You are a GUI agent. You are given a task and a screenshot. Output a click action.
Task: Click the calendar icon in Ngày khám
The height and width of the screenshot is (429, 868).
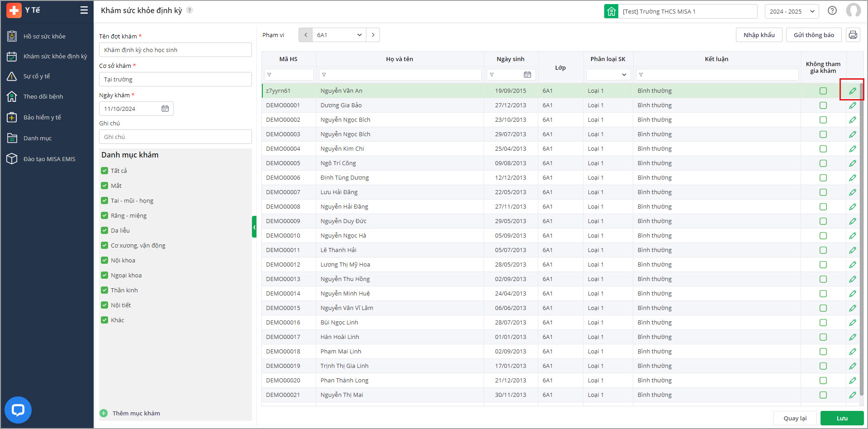pos(165,109)
